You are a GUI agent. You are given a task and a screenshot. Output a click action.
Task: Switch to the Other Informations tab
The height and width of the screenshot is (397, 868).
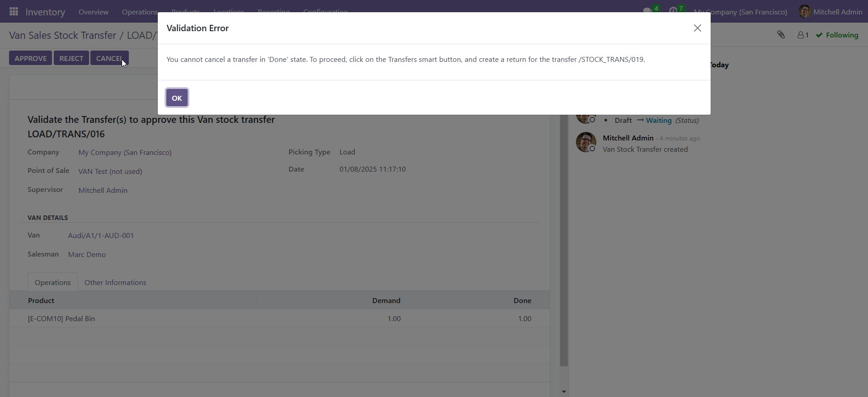coord(115,282)
